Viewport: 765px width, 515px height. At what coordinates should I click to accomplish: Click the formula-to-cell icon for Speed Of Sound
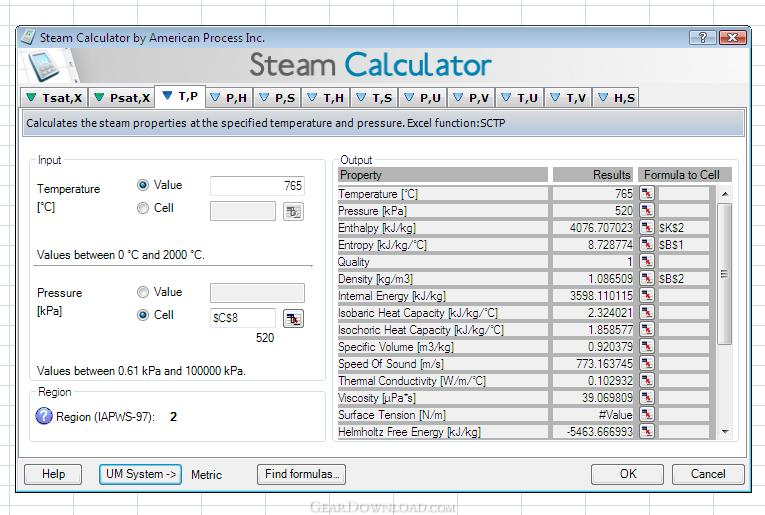[x=646, y=363]
